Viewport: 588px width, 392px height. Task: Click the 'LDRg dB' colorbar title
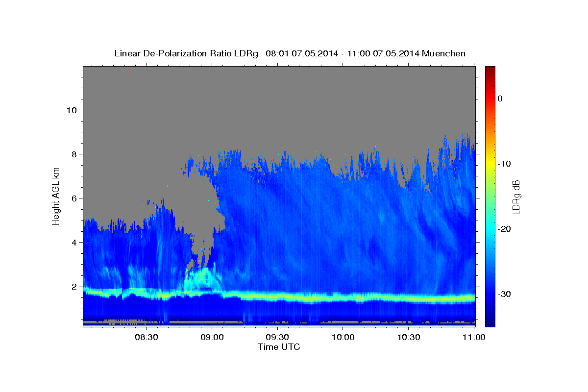pos(516,196)
